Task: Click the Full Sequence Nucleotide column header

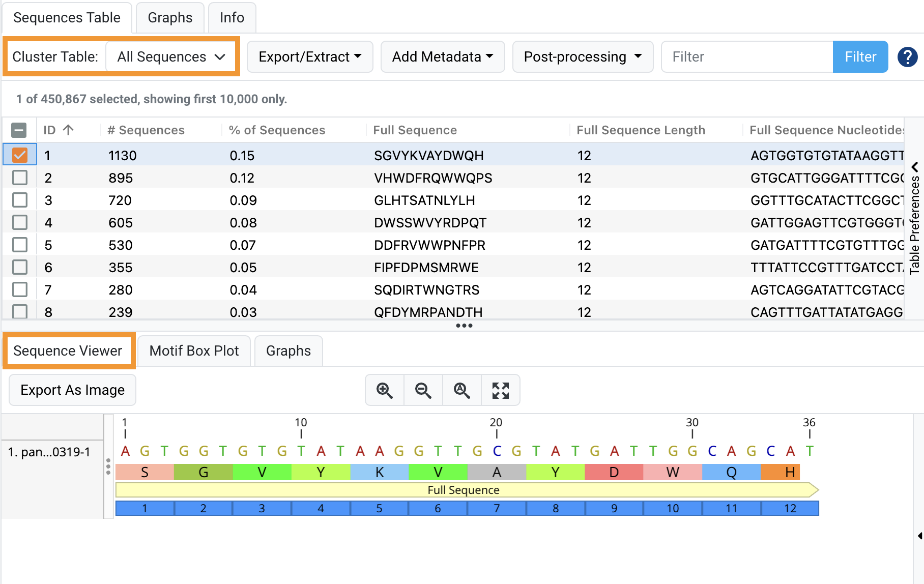Action: point(826,130)
